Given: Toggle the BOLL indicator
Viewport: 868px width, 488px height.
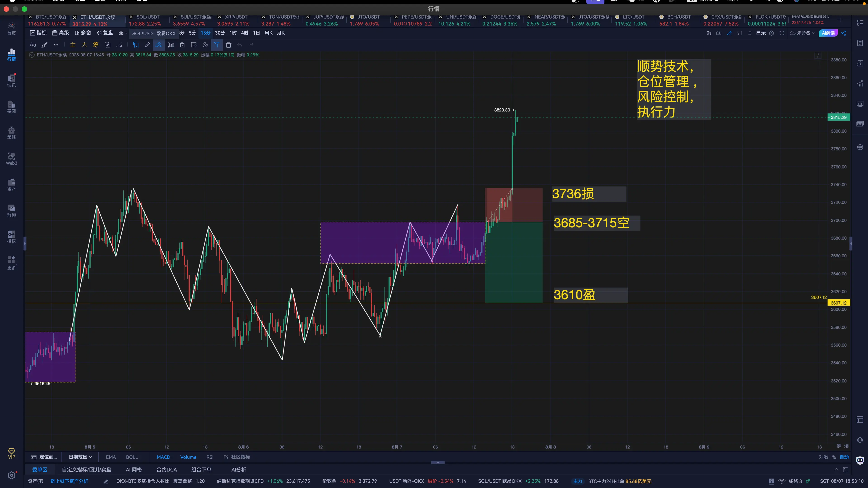Looking at the screenshot, I should pyautogui.click(x=132, y=457).
